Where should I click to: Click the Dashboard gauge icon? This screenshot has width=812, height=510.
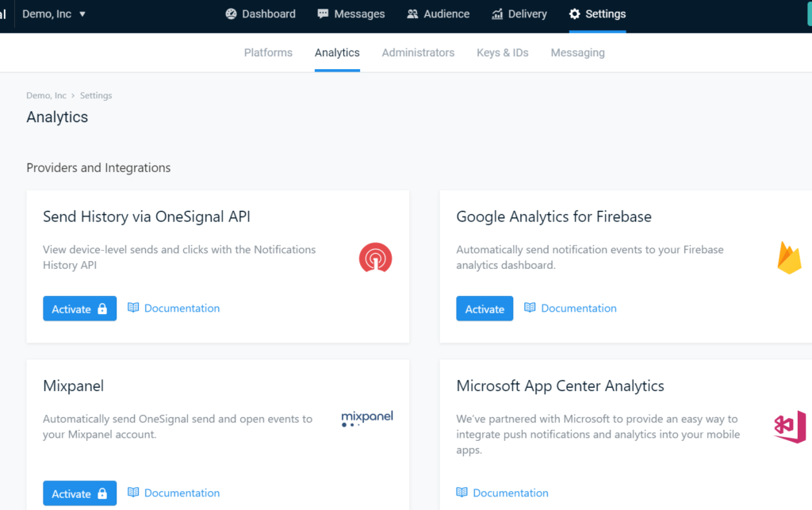[231, 14]
